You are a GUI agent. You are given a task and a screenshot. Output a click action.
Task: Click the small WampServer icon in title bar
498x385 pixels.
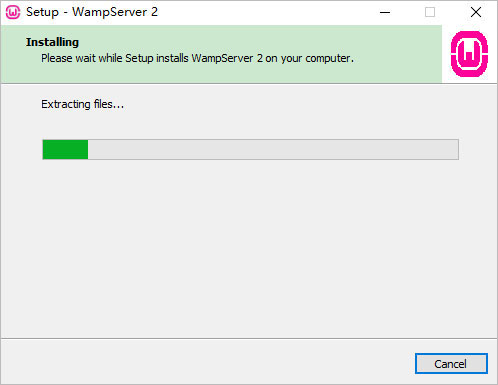pyautogui.click(x=13, y=12)
